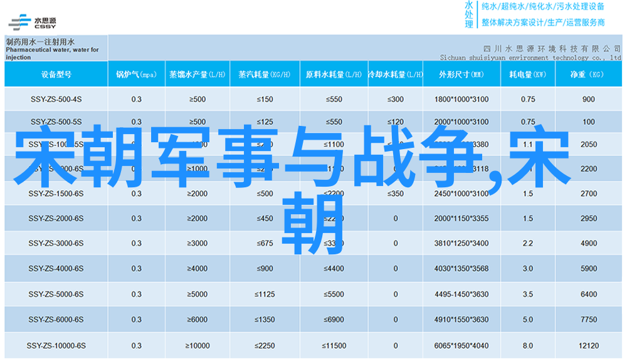Click the ≥4000 distilled water output cell
627x364 pixels.
coord(197,269)
